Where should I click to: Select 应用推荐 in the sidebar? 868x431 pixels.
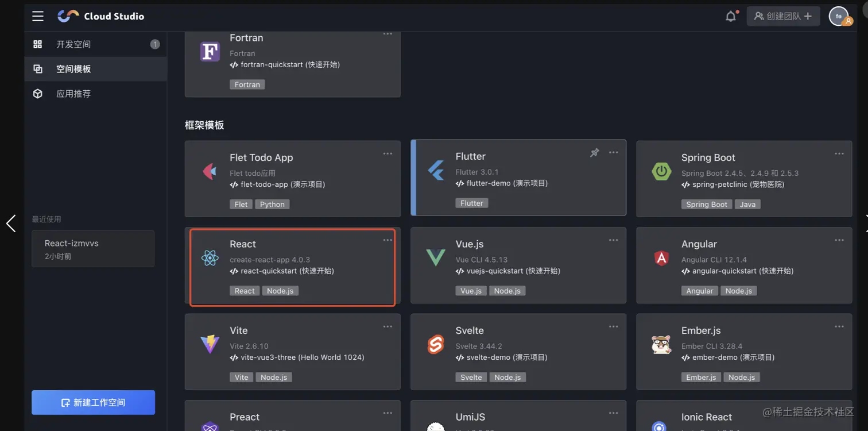73,94
